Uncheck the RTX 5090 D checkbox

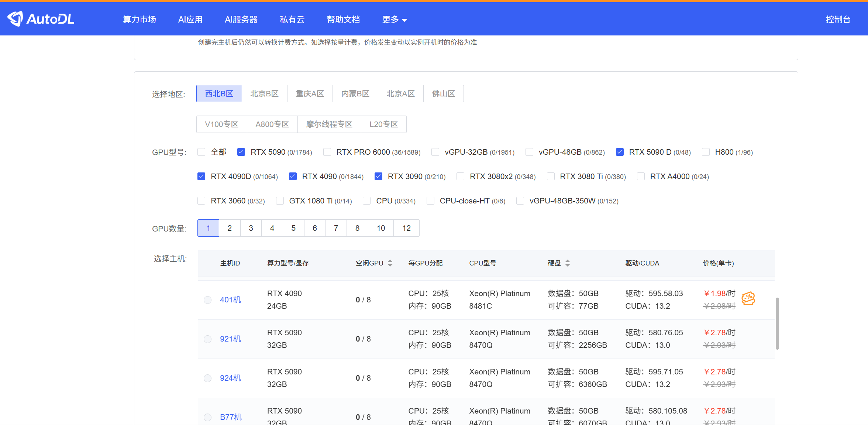click(x=620, y=152)
